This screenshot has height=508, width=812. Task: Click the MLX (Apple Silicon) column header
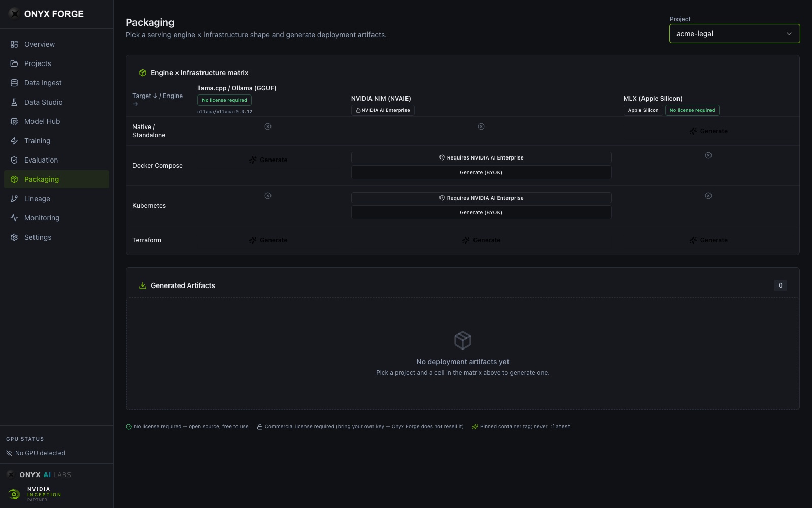pyautogui.click(x=653, y=99)
